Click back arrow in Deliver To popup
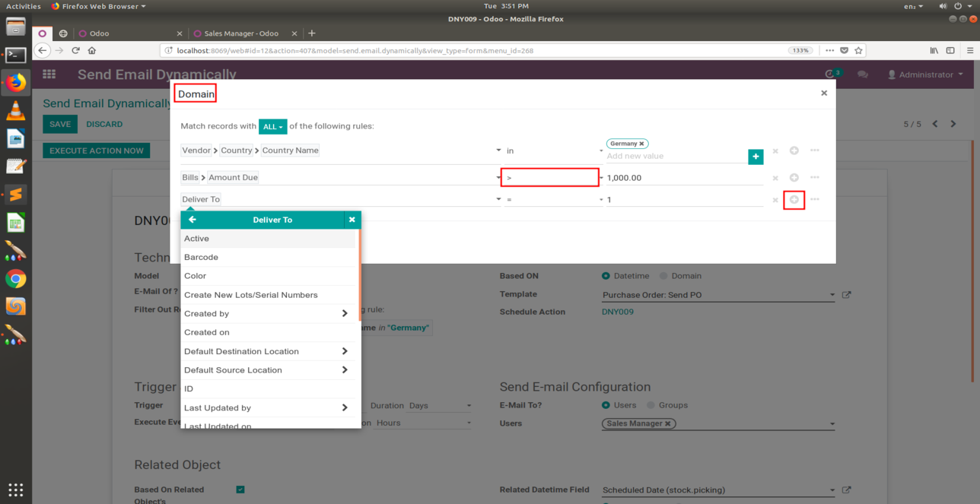The width and height of the screenshot is (980, 504). pos(192,220)
